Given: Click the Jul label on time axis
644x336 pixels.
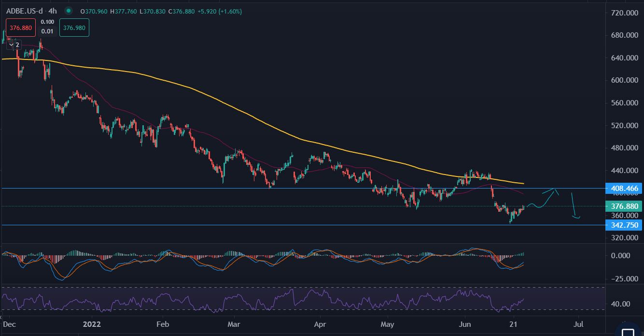Looking at the screenshot, I should (x=579, y=323).
